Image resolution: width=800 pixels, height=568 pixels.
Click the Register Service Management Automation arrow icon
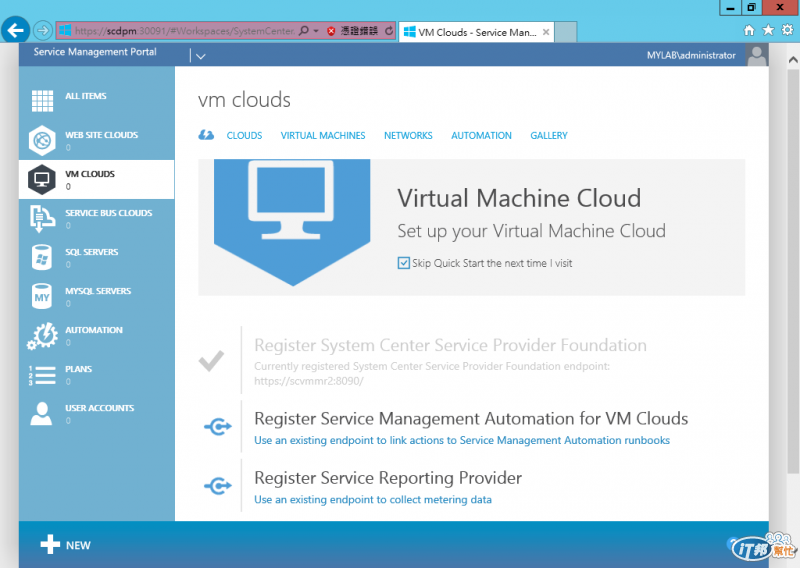point(218,426)
